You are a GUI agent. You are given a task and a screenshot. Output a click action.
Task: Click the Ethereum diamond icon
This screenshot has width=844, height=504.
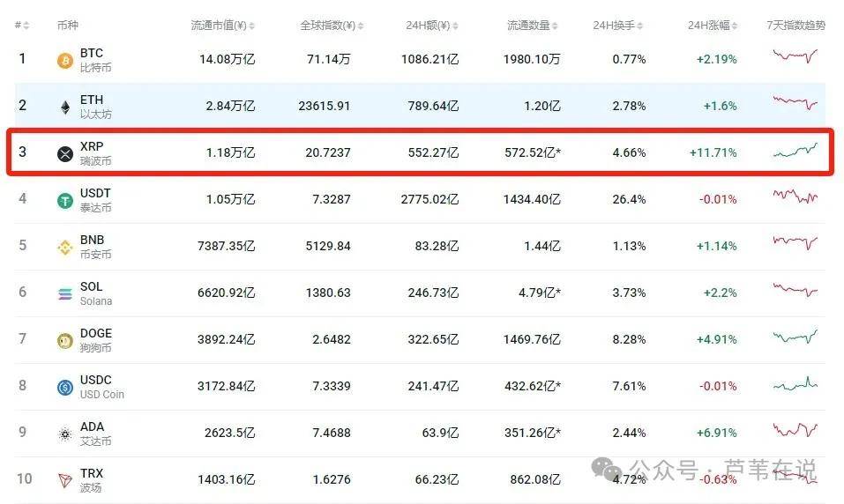coord(65,107)
